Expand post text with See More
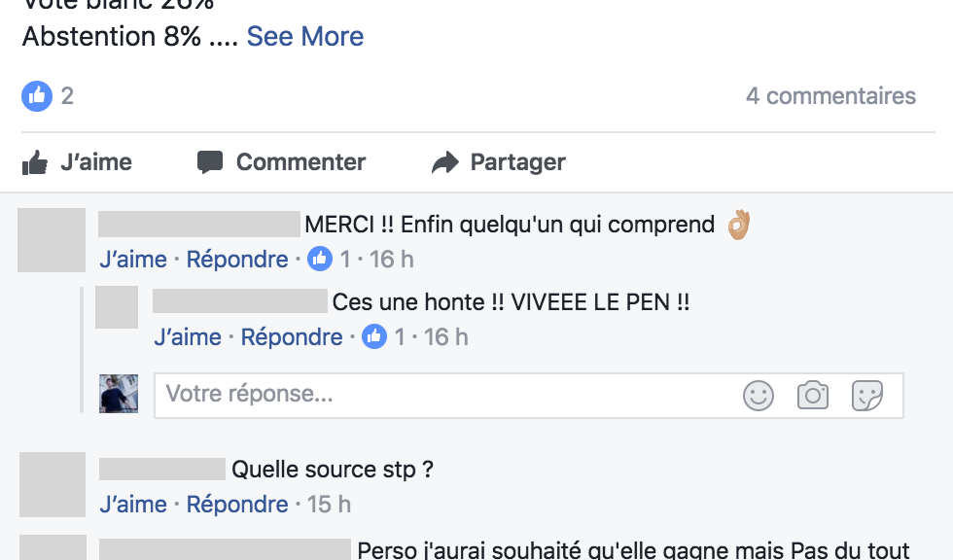Screen dimensions: 953x560 305,36
